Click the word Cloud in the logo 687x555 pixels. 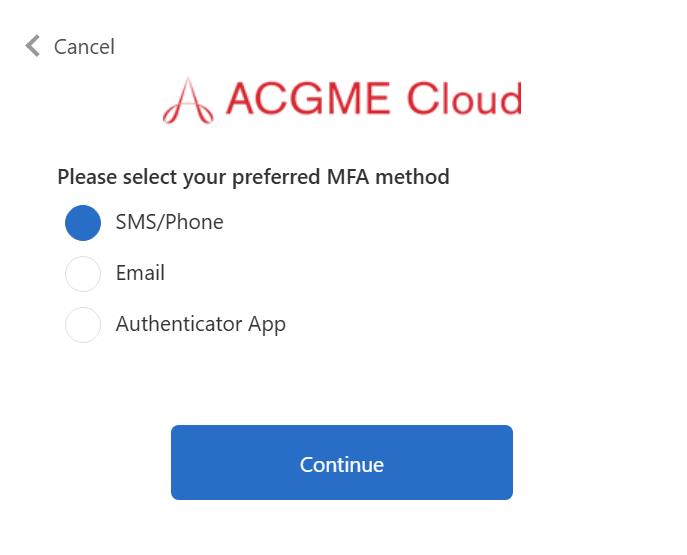464,99
